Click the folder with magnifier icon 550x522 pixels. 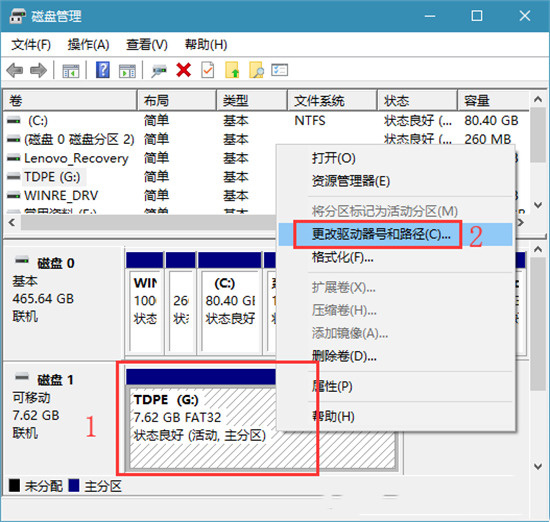pyautogui.click(x=256, y=70)
